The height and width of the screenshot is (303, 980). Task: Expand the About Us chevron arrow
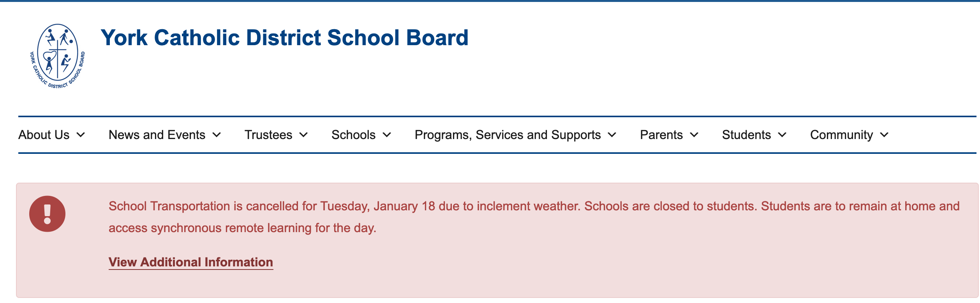[81, 135]
